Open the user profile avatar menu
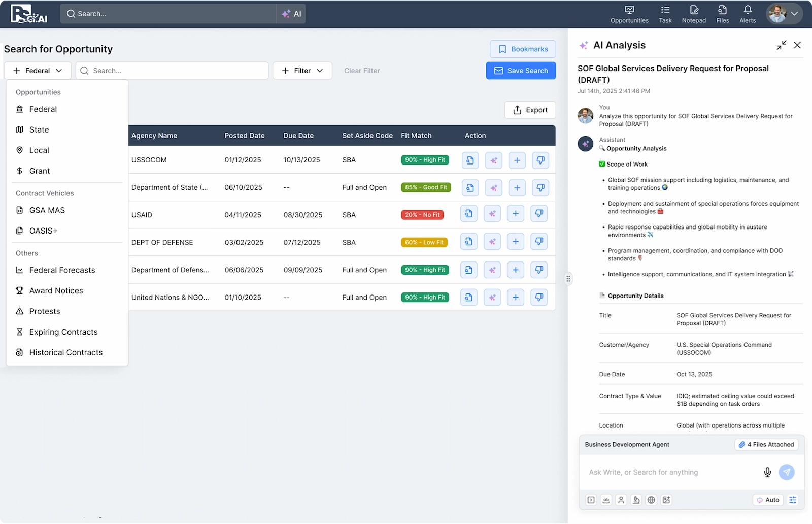The height and width of the screenshot is (524, 812). pos(784,14)
